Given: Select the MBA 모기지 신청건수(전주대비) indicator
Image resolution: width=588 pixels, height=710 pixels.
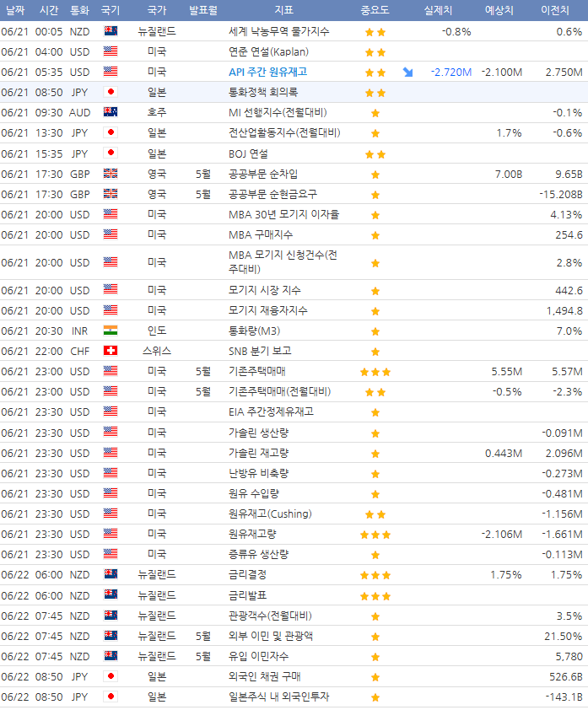Looking at the screenshot, I should click(283, 262).
